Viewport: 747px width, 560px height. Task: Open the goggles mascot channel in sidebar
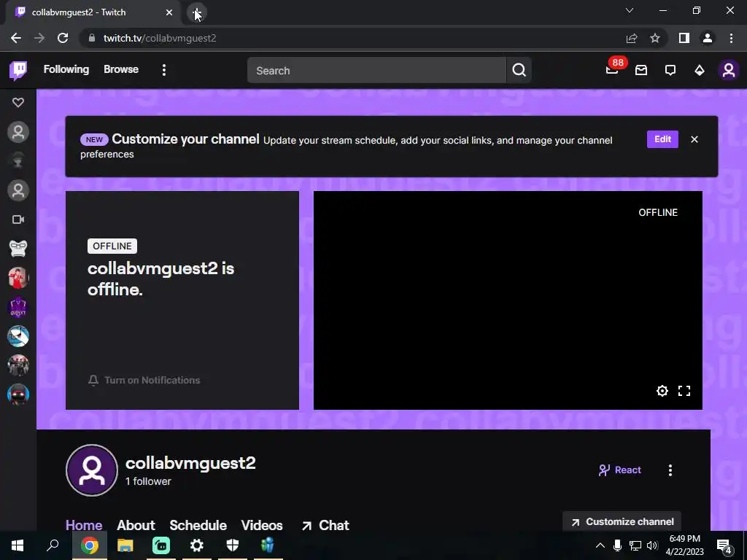18,249
